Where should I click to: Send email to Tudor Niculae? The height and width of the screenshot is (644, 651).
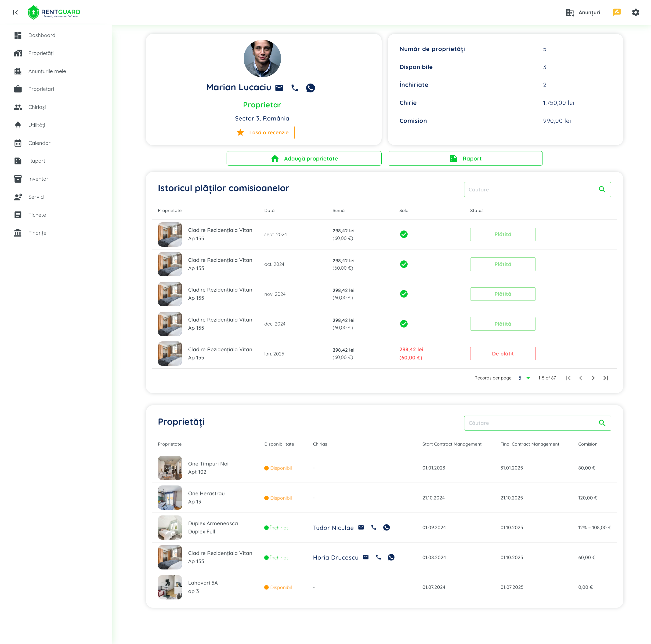coord(361,527)
